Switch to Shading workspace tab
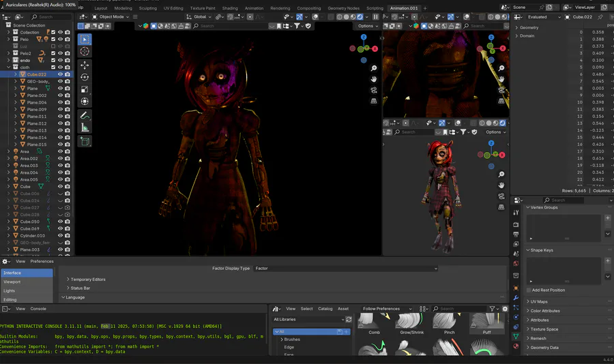614x364 pixels. (230, 8)
